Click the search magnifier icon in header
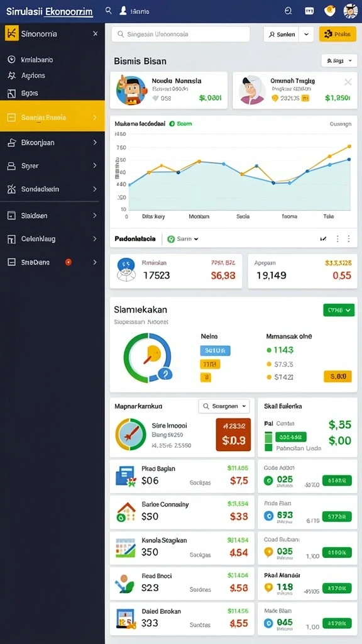Screen dimensions: 362x644 [108, 11]
